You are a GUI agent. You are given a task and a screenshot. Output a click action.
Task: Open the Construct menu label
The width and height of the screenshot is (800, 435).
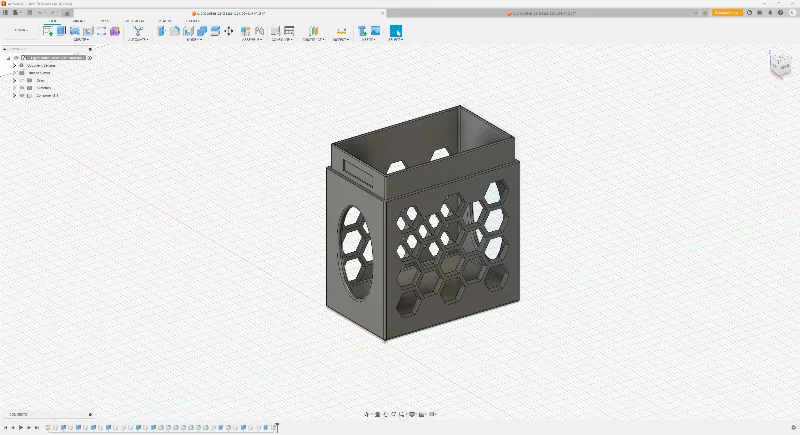point(313,39)
